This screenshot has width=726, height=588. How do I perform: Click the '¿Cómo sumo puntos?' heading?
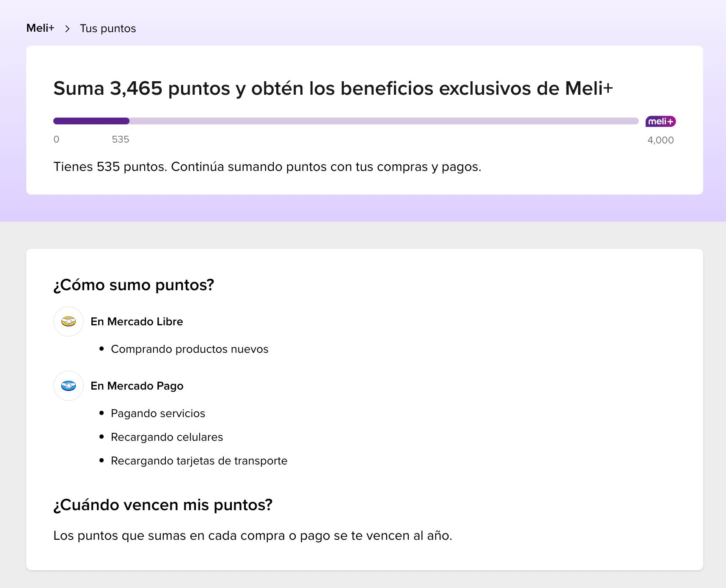click(x=134, y=285)
